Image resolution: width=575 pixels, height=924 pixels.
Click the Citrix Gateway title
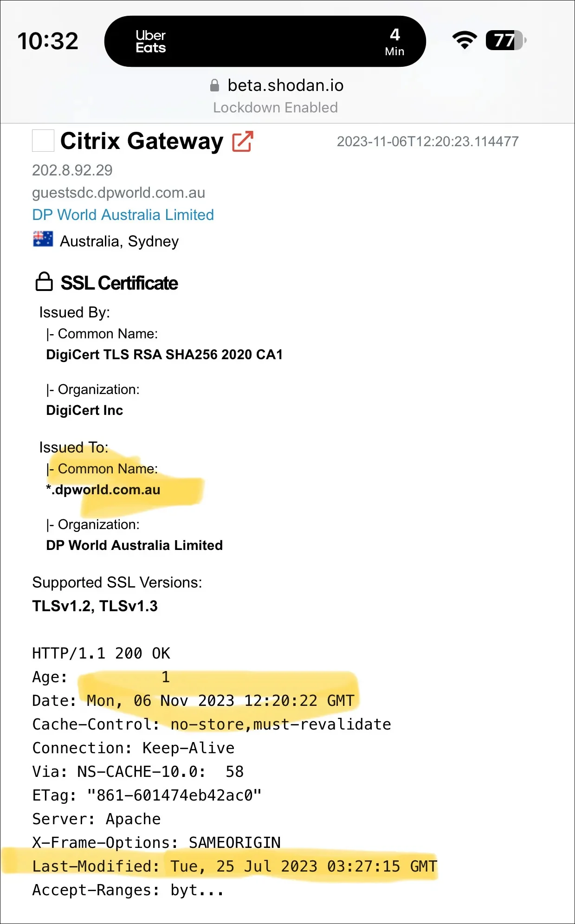click(142, 141)
